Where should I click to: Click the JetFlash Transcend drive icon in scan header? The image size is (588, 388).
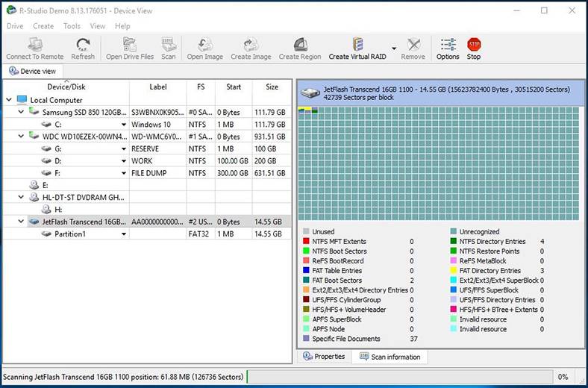pos(310,93)
